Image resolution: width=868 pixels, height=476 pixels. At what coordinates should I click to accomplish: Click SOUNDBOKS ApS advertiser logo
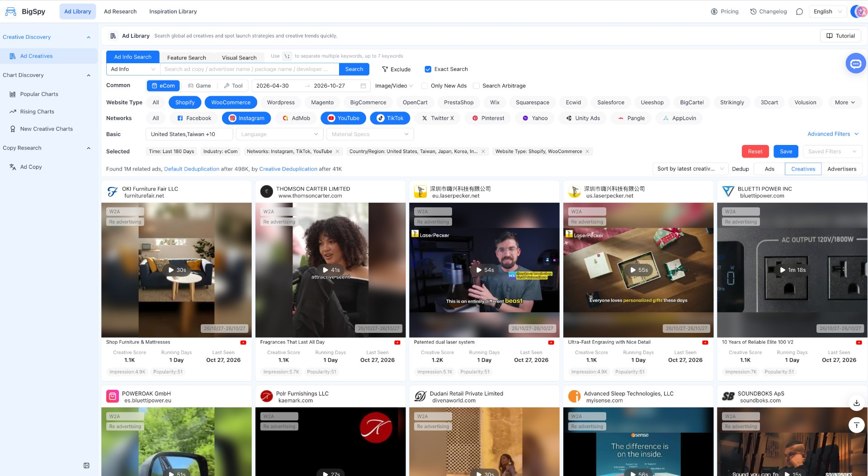728,397
